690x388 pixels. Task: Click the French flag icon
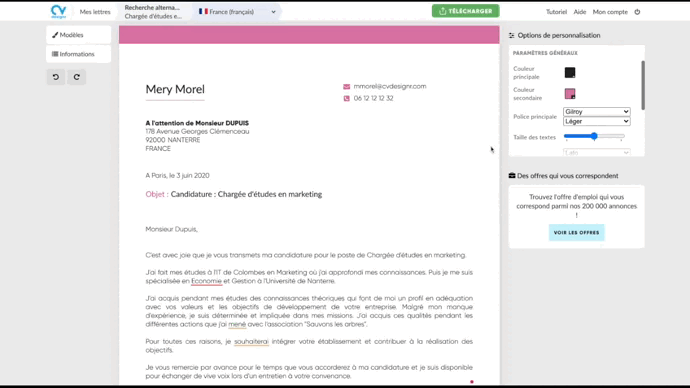click(203, 11)
